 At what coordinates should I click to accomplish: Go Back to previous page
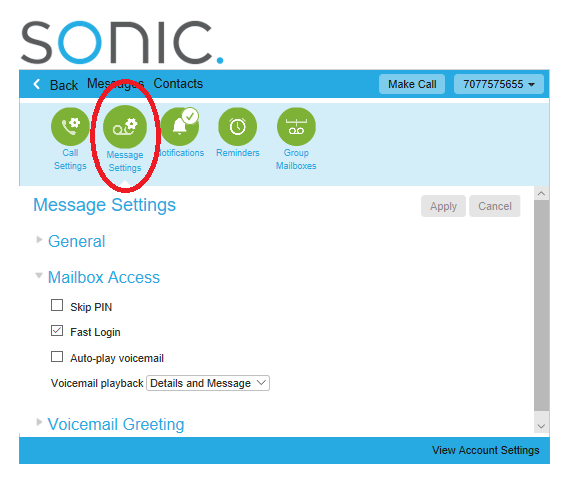click(64, 85)
